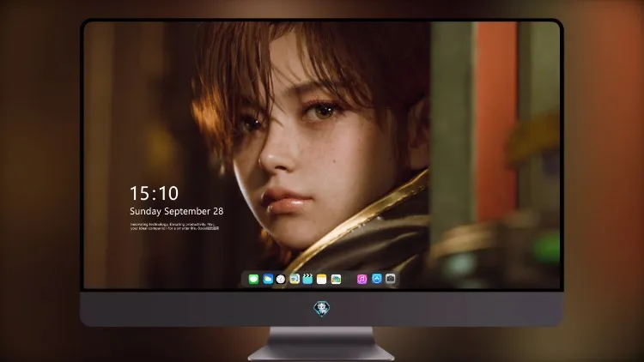The height and width of the screenshot is (362, 644).
Task: Open the Clock app in the dock
Action: click(281, 279)
